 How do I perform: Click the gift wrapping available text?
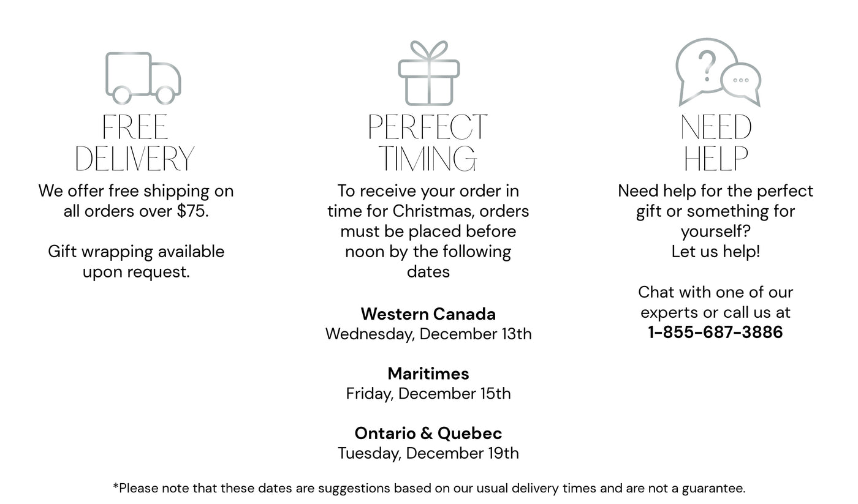136,261
